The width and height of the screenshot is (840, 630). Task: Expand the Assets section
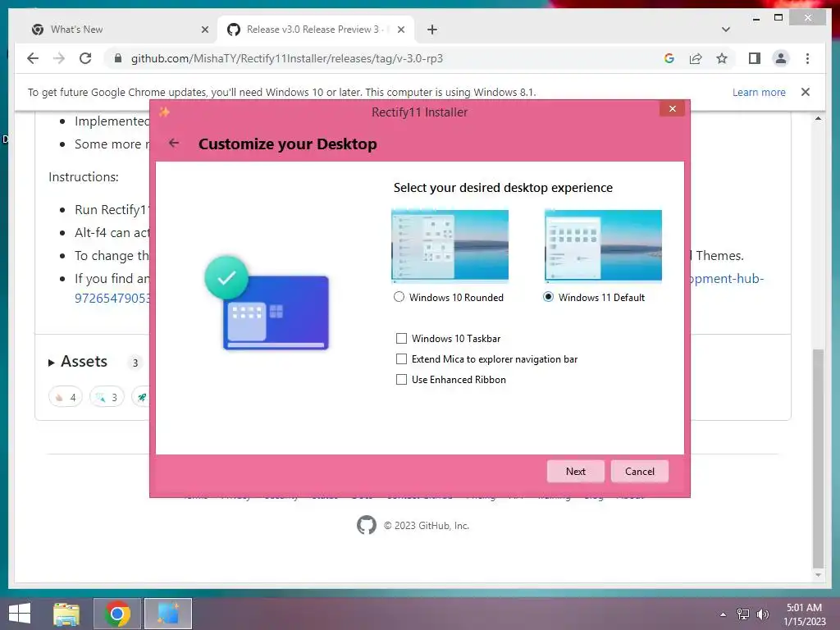(78, 362)
